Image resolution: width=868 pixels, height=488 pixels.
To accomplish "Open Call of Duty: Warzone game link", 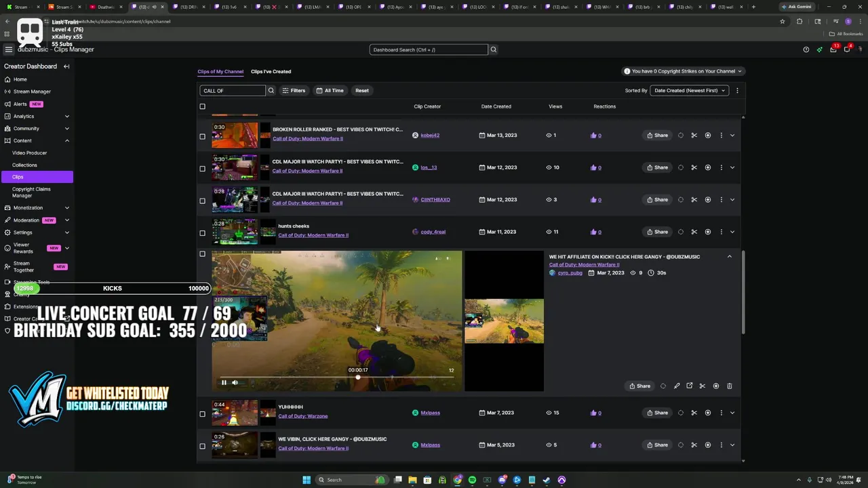I will [302, 416].
